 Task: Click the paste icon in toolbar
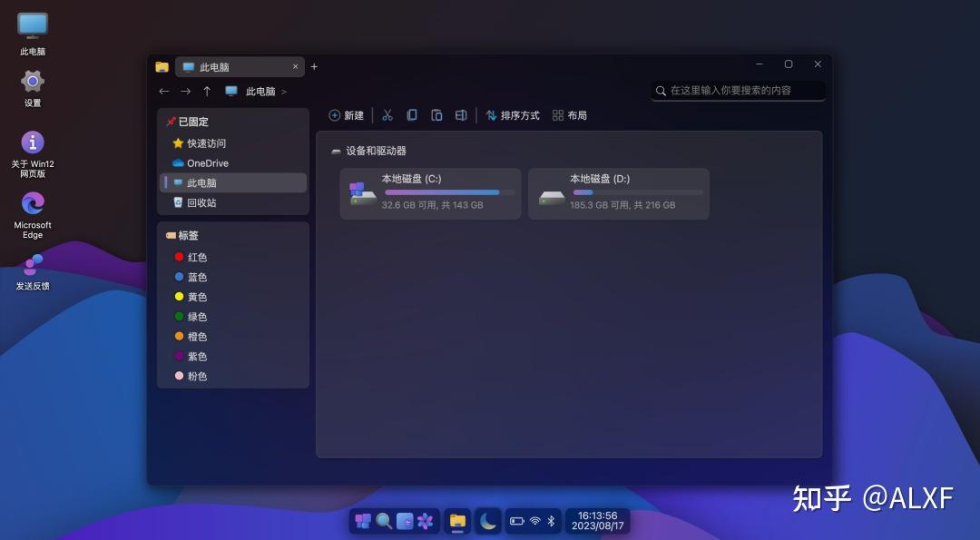(x=436, y=115)
